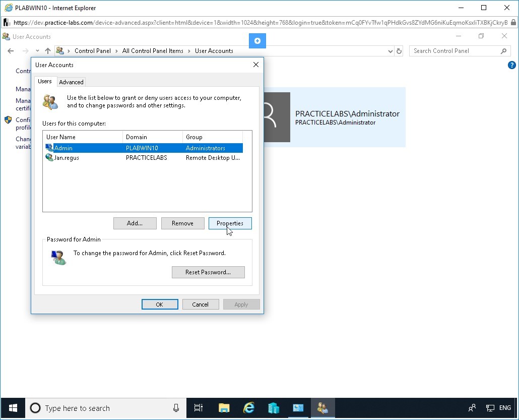The height and width of the screenshot is (420, 519).
Task: Select the Admin user row
Action: [x=144, y=148]
